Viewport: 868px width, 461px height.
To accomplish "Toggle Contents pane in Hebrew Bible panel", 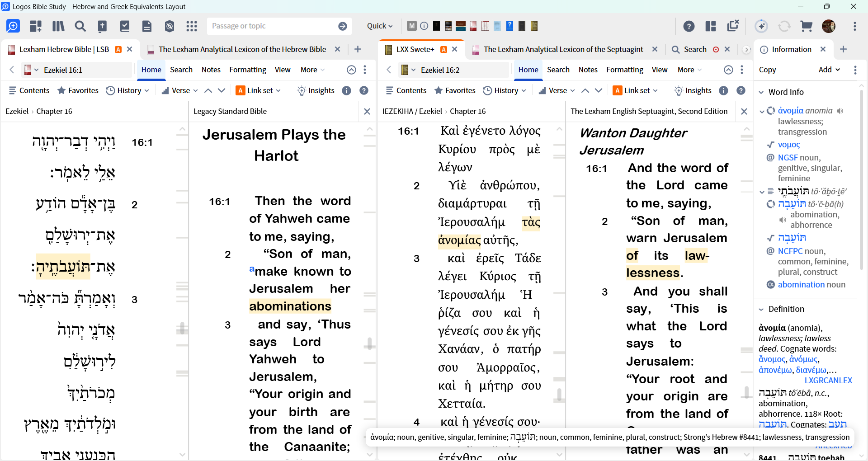I will tap(29, 91).
